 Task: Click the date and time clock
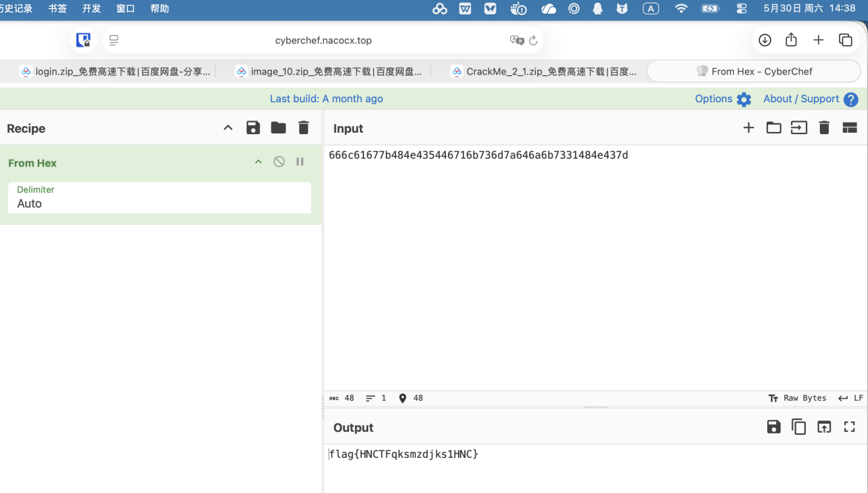(809, 9)
